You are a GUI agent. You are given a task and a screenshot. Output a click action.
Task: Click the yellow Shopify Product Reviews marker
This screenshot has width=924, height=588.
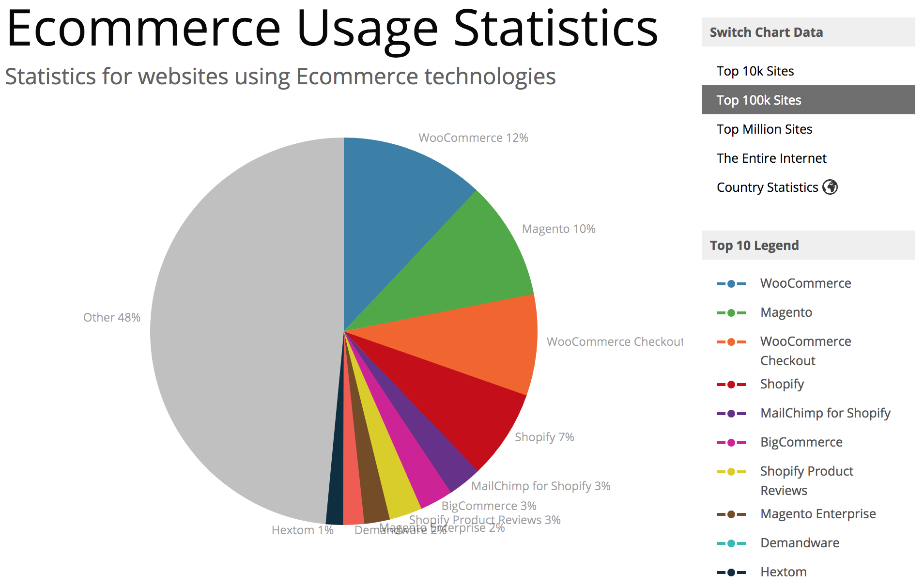click(731, 472)
